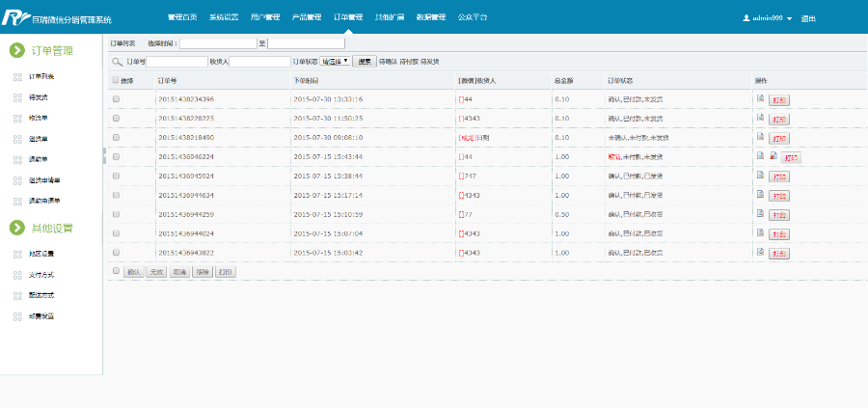Click the end date input after 至
Screen dimensions: 868x408
point(306,43)
